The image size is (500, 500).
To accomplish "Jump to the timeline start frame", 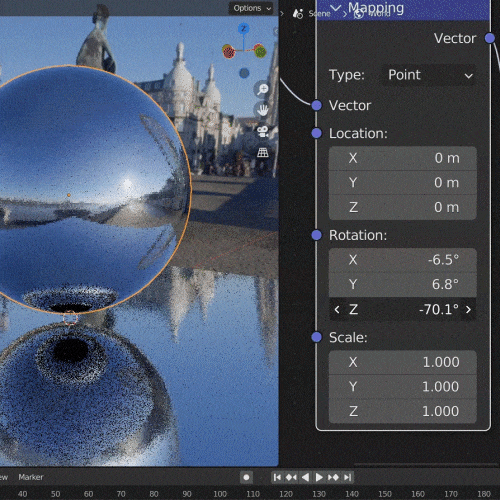I will point(277,477).
